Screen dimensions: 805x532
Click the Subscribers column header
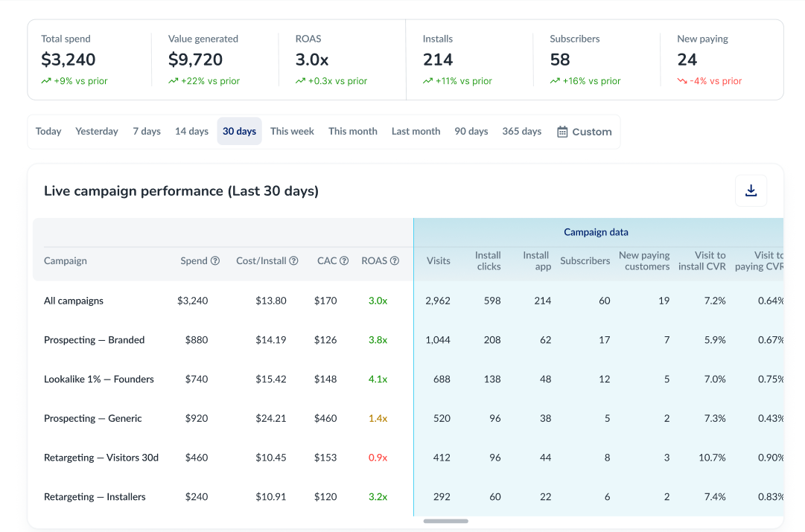pyautogui.click(x=585, y=260)
